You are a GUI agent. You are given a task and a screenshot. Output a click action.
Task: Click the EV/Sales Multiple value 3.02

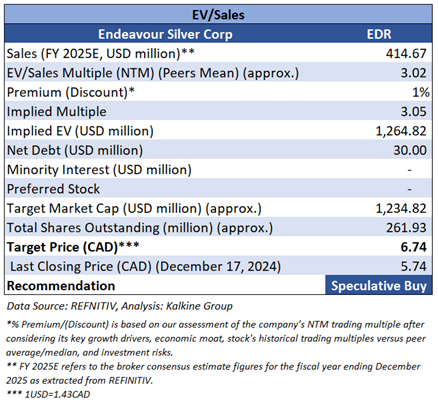413,73
